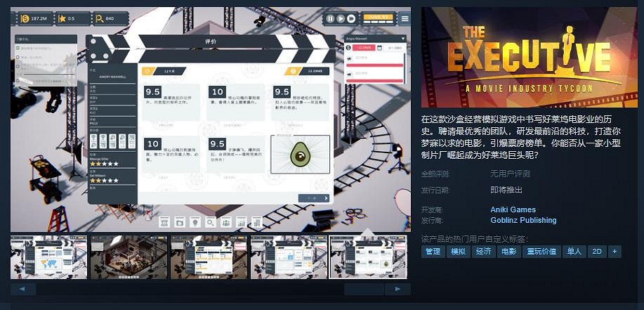Click the second crew member two-star rating
This screenshot has width=644, height=310.
pos(104,180)
